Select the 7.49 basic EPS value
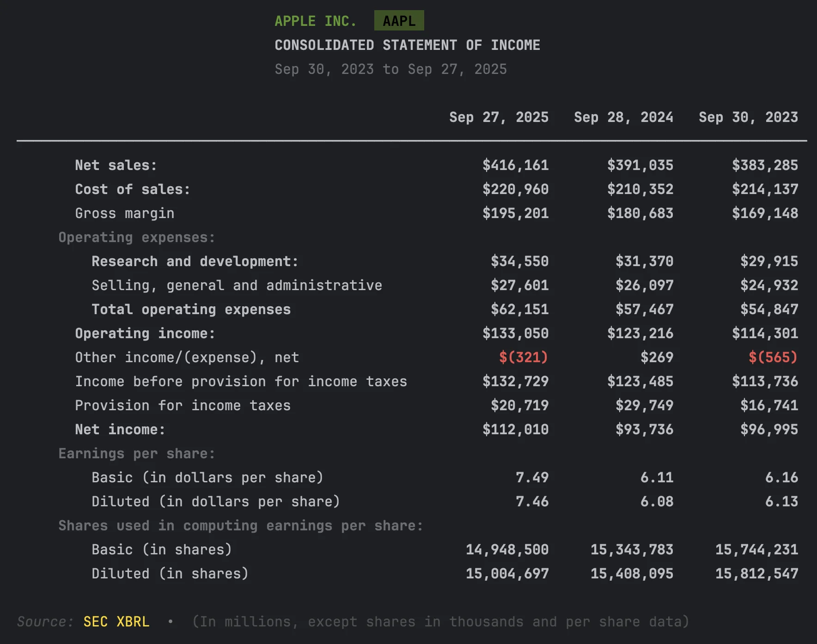The image size is (817, 644). (532, 478)
